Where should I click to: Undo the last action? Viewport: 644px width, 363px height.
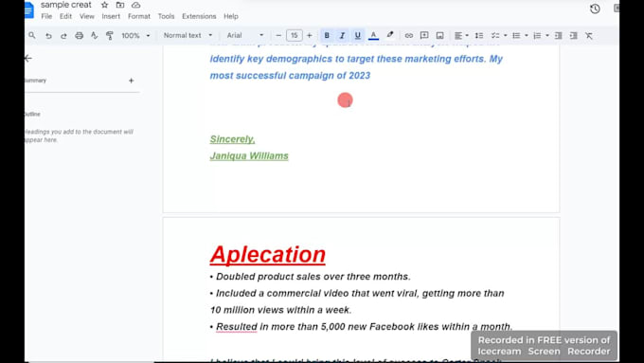point(48,36)
